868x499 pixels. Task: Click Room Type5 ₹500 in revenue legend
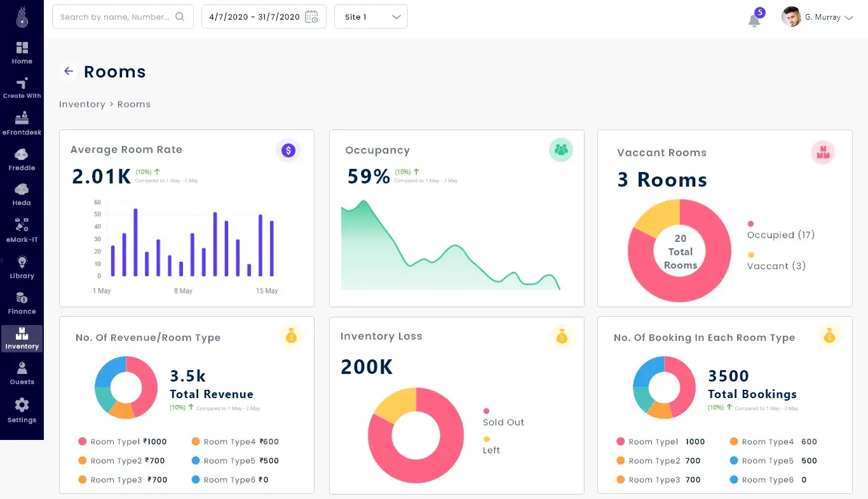[x=235, y=461]
